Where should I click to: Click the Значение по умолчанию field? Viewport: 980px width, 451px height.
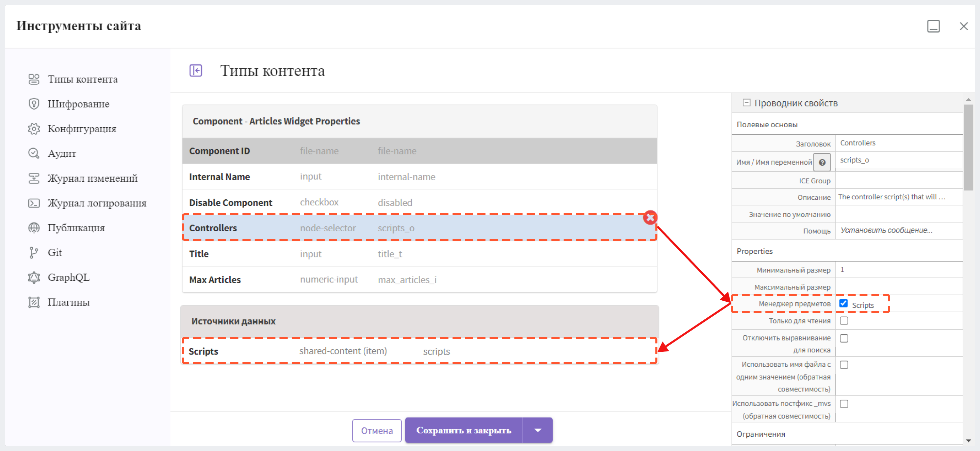tap(898, 214)
